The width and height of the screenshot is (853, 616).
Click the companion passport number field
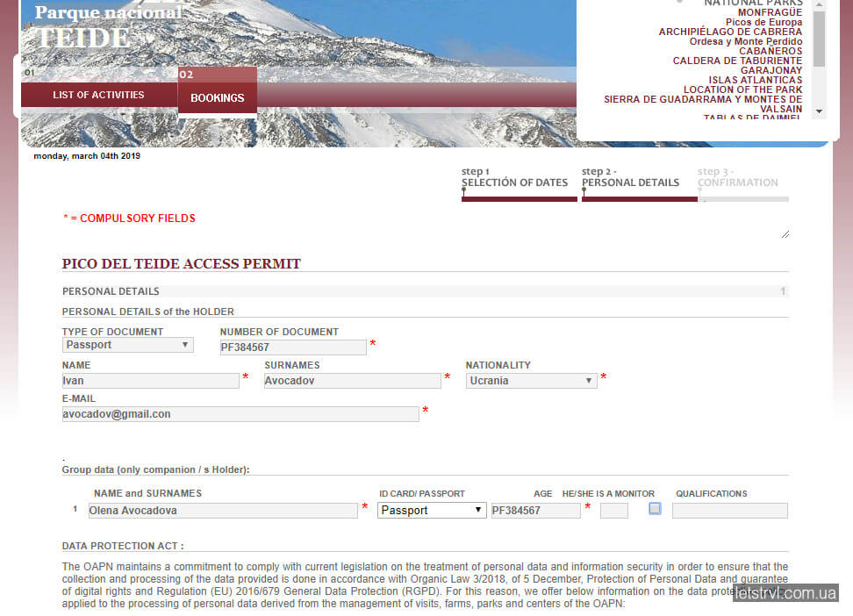(x=534, y=511)
